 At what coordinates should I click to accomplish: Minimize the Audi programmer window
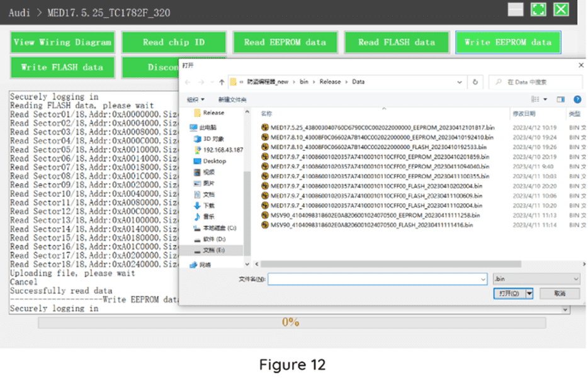click(x=516, y=9)
